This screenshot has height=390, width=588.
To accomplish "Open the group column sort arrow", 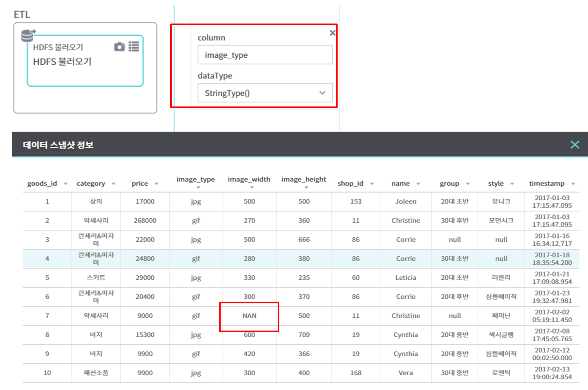I will pos(468,184).
